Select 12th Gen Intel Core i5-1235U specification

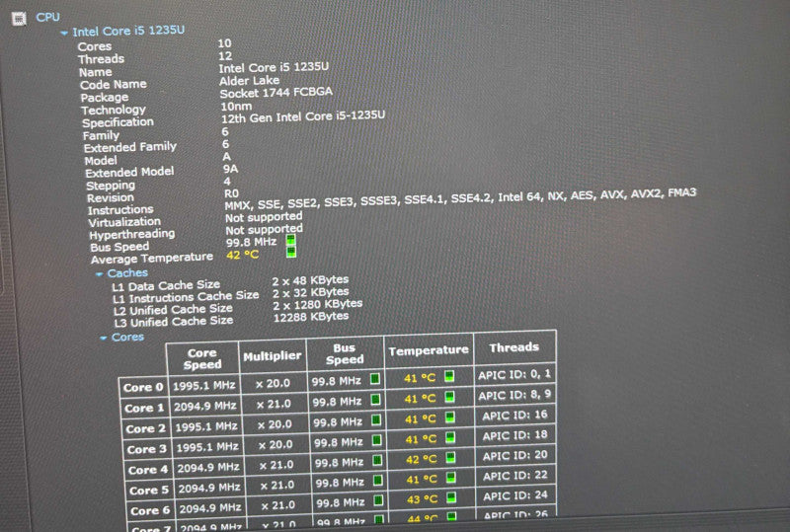click(303, 116)
